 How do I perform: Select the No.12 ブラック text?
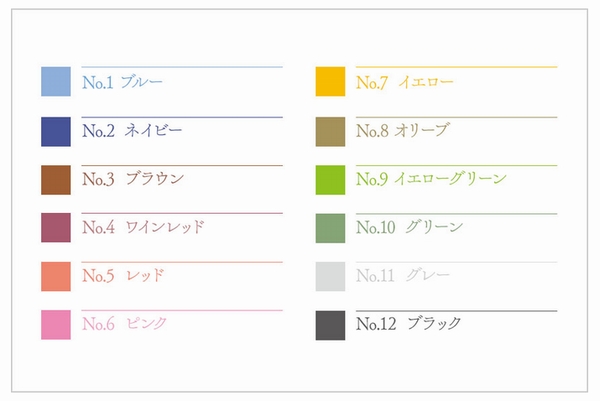pyautogui.click(x=408, y=324)
